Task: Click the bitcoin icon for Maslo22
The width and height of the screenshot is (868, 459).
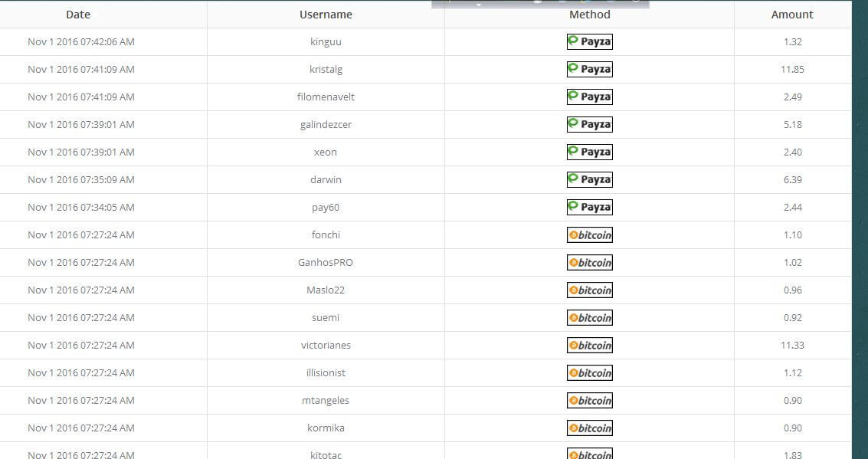Action: tap(589, 290)
